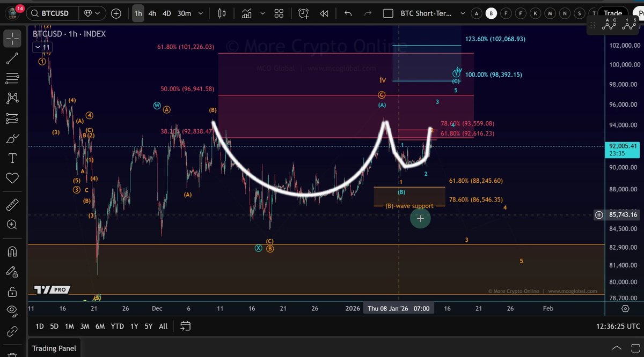Open the Fibonacci and Gann tools
Viewport: 644px width, 357px height.
(12, 79)
